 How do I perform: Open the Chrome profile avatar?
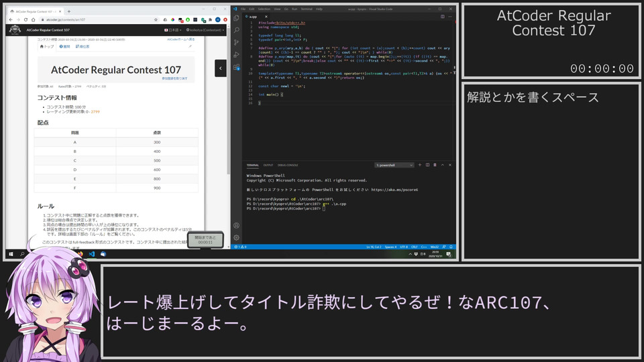click(x=217, y=19)
